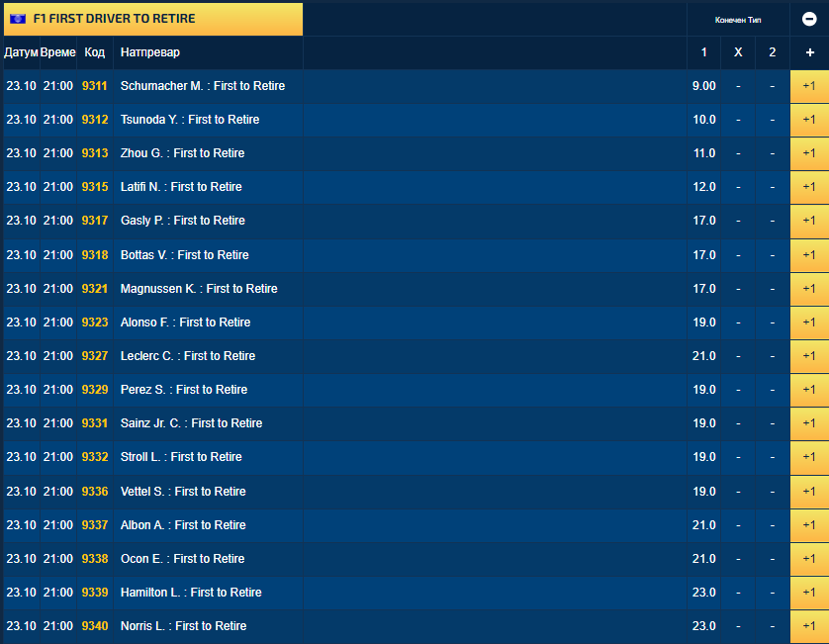Expand more bets for Gasly P.
The image size is (829, 644).
[x=809, y=221]
